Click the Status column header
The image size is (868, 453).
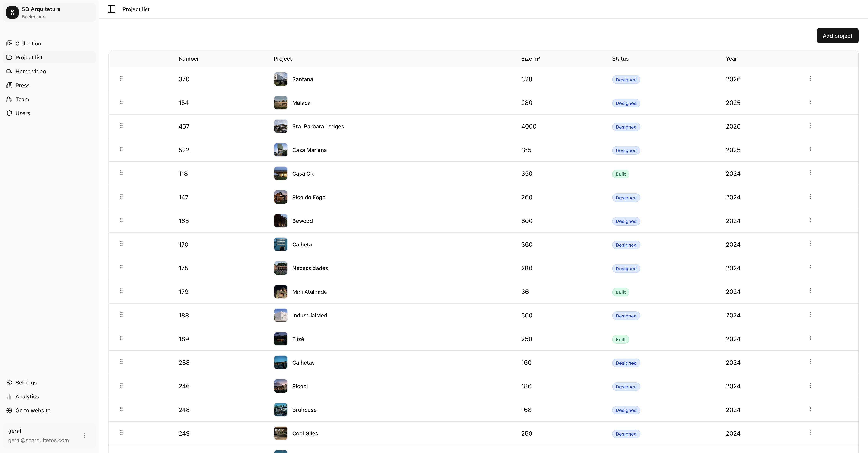tap(620, 58)
